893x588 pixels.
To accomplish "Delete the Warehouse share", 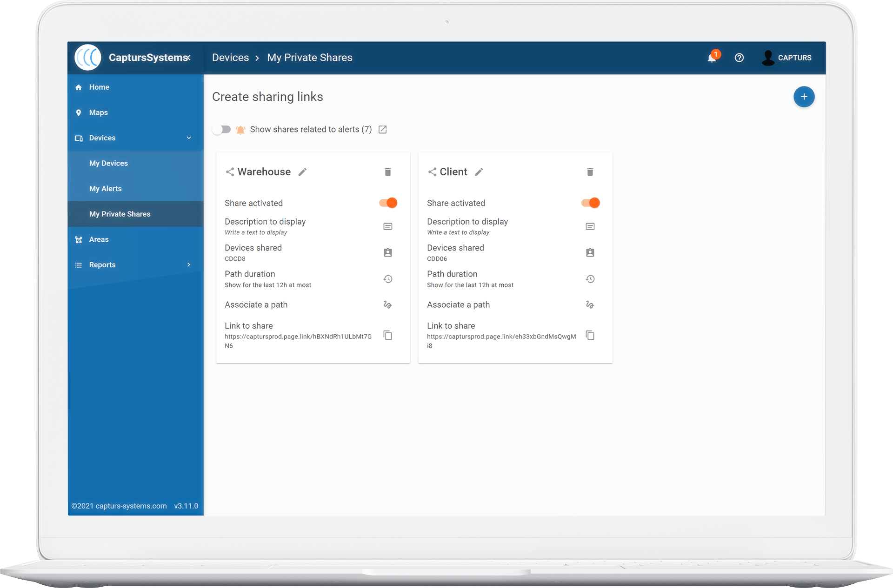I will click(x=388, y=172).
